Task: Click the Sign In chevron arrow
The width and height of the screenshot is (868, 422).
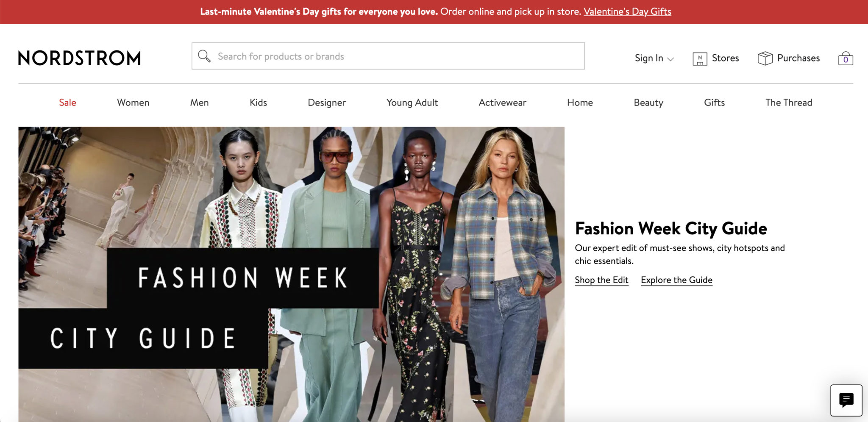Action: coord(670,59)
